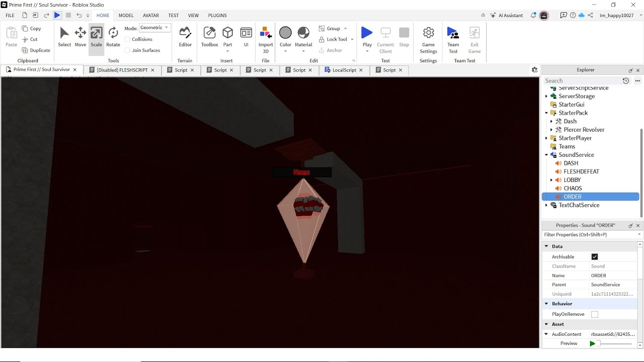Viewport: 644px width, 362px height.
Task: Open the Group dropdown arrow
Action: click(x=345, y=29)
